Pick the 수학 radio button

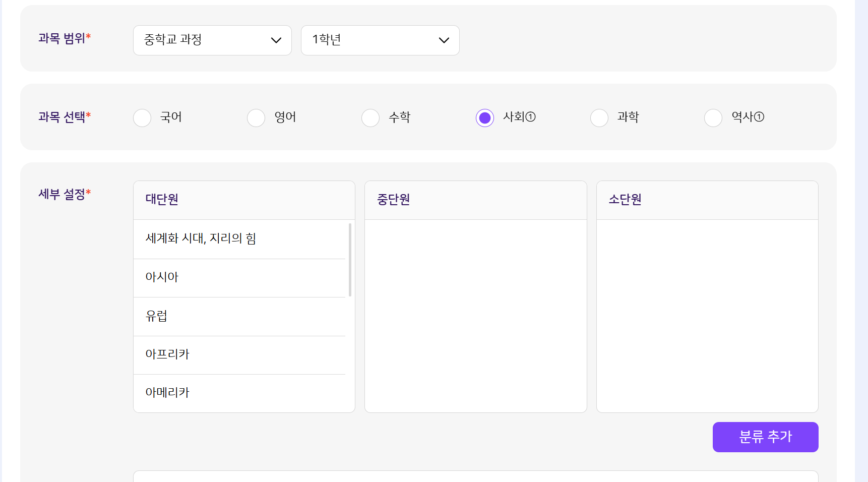click(370, 117)
